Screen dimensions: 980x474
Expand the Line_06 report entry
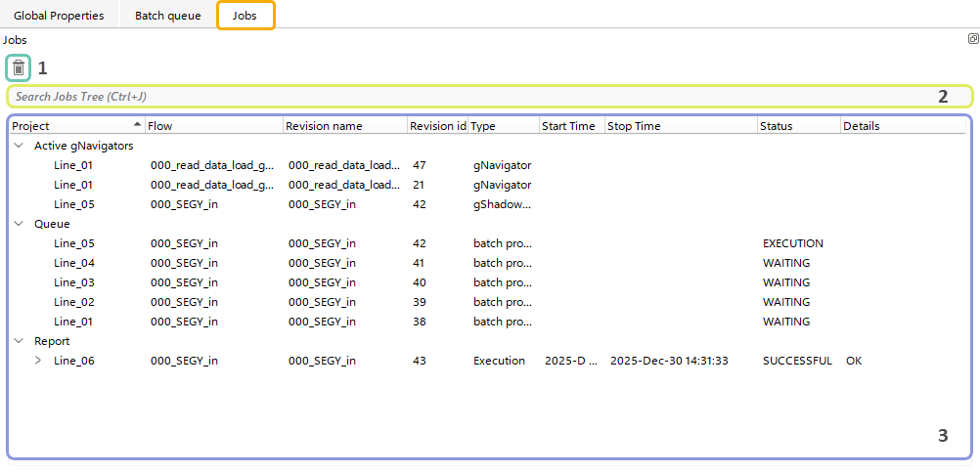click(38, 361)
